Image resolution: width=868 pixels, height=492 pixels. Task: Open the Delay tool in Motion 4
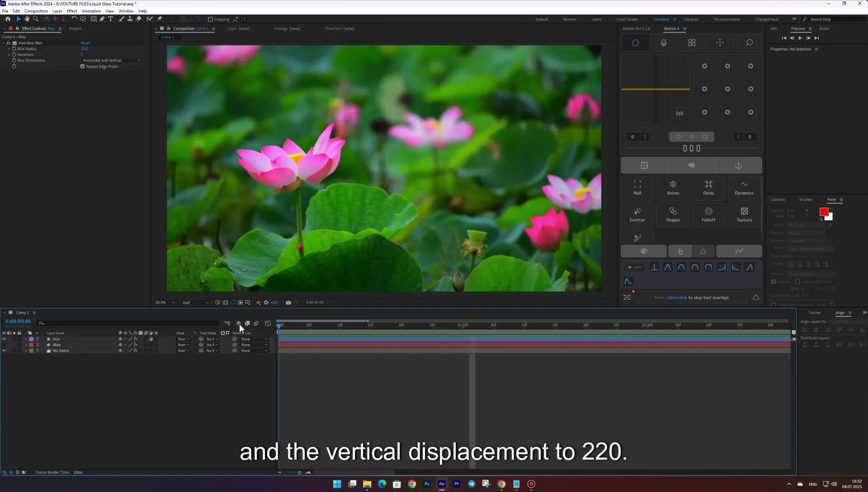[708, 187]
